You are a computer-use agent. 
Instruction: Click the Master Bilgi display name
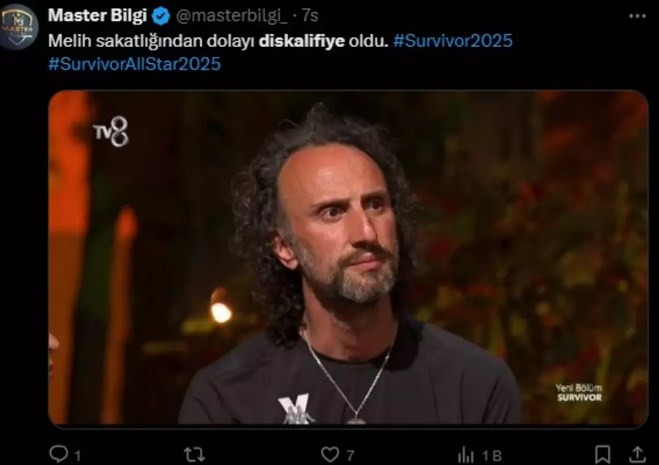pos(98,16)
